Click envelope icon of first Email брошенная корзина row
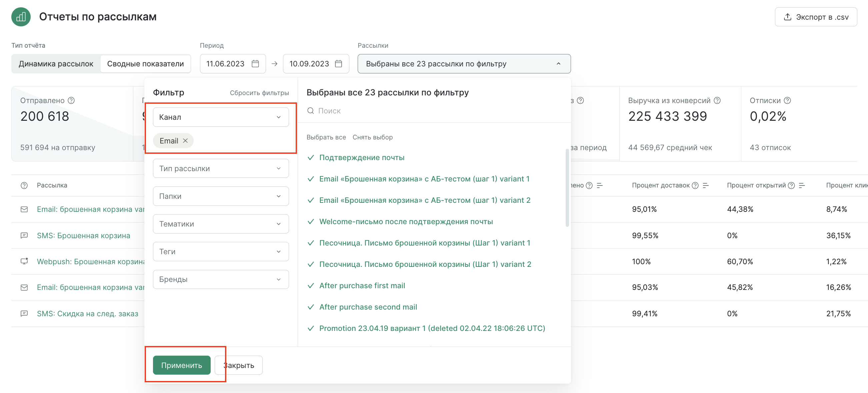 click(24, 210)
